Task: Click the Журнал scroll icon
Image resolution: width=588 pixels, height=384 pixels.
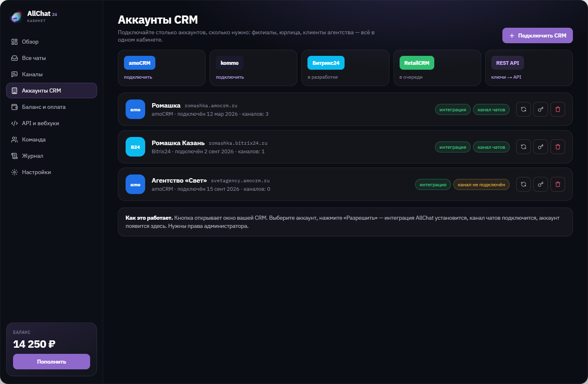Action: pyautogui.click(x=15, y=156)
